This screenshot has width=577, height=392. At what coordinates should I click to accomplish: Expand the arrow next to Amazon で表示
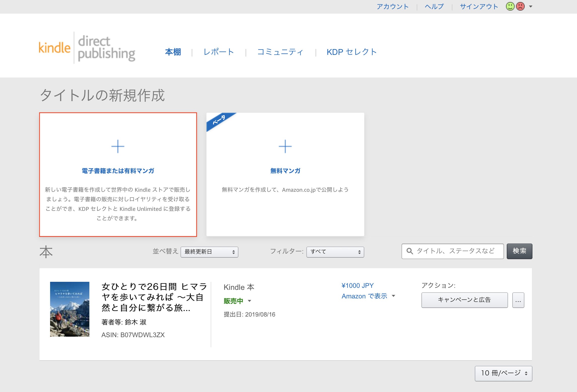tap(393, 296)
